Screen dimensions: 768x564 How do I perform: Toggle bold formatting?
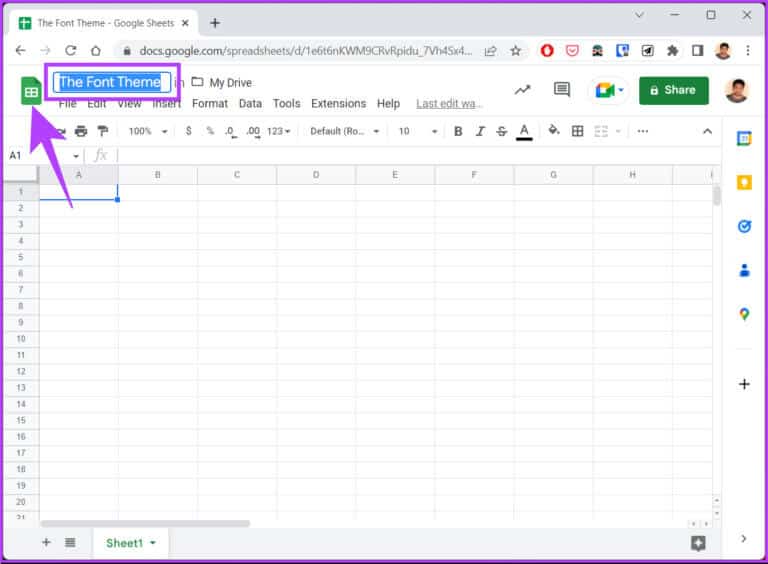(x=458, y=131)
